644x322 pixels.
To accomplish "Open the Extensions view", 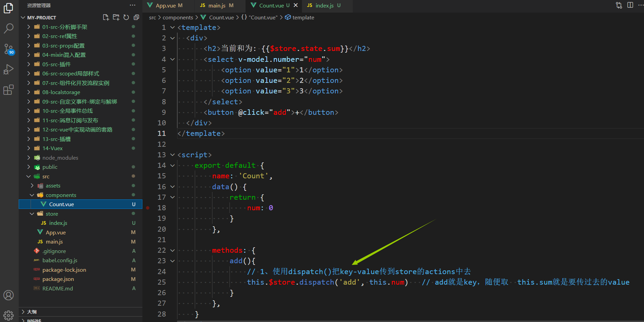I will pos(8,90).
